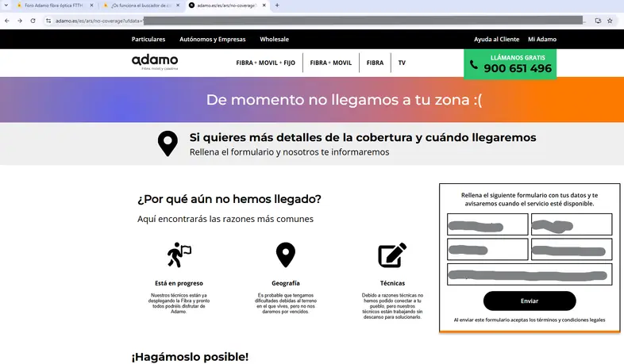Image resolution: width=624 pixels, height=364 pixels.
Task: Open the site information icon in address bar
Action: tap(48, 21)
